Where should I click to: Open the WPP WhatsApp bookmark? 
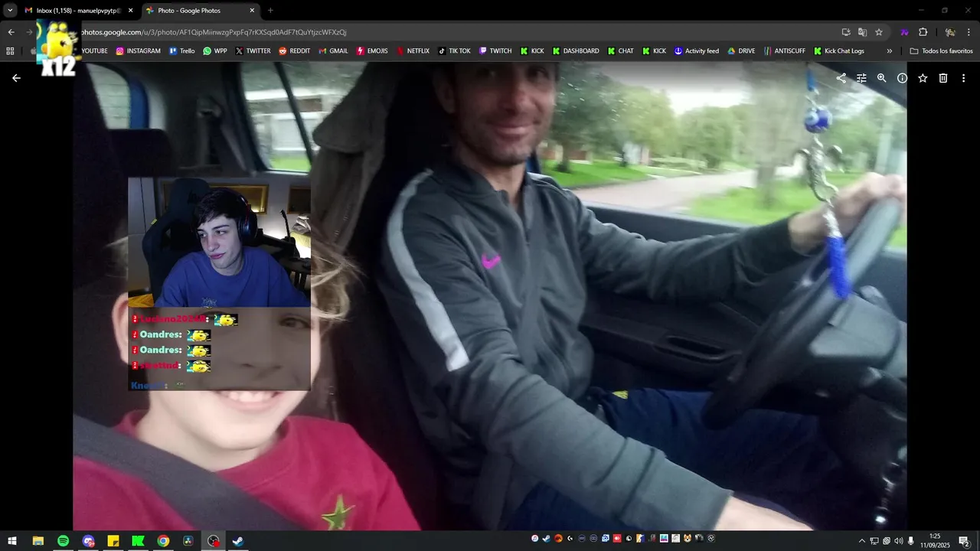(215, 51)
